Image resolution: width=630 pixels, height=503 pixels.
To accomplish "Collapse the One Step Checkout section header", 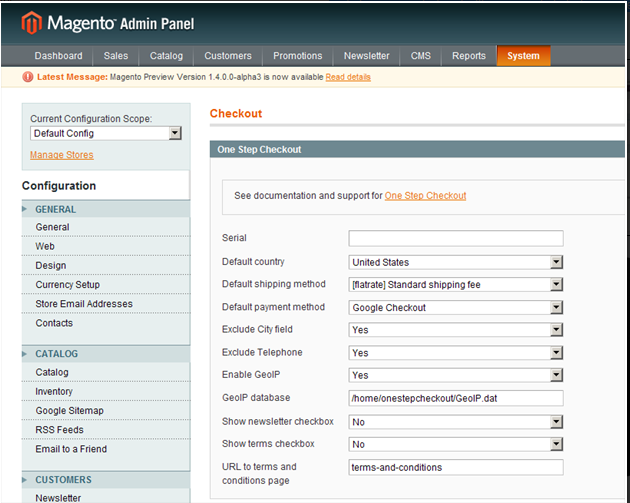I will pyautogui.click(x=417, y=149).
